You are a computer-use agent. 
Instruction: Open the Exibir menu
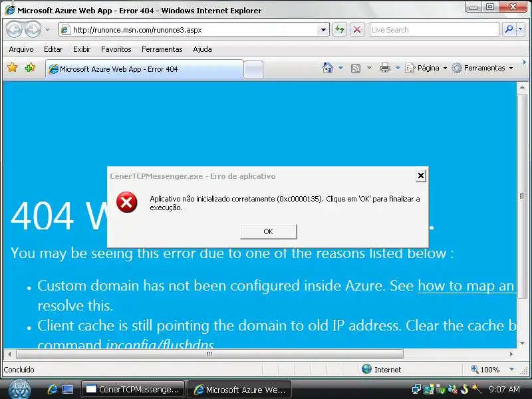tap(82, 49)
